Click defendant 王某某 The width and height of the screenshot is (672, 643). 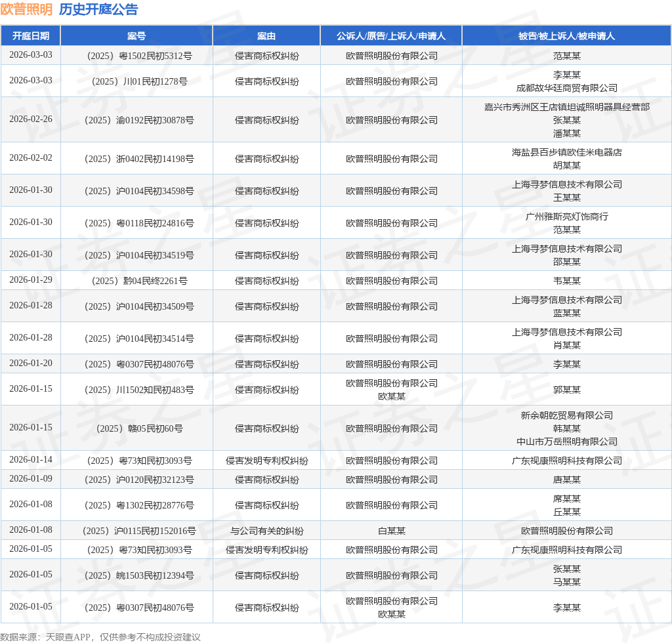point(566,197)
